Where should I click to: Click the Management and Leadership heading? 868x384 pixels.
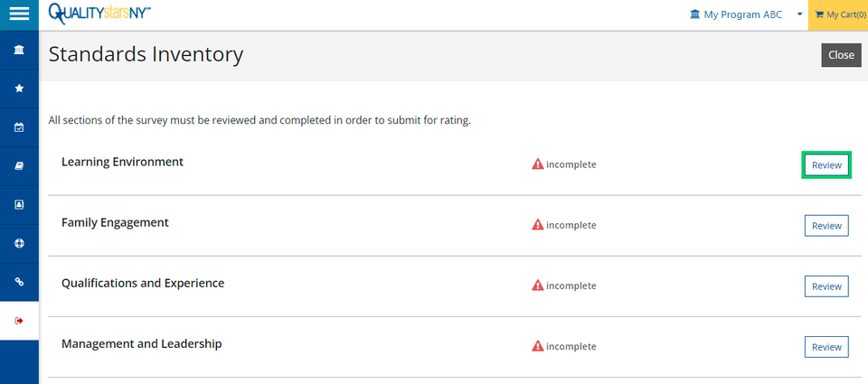[x=142, y=343]
